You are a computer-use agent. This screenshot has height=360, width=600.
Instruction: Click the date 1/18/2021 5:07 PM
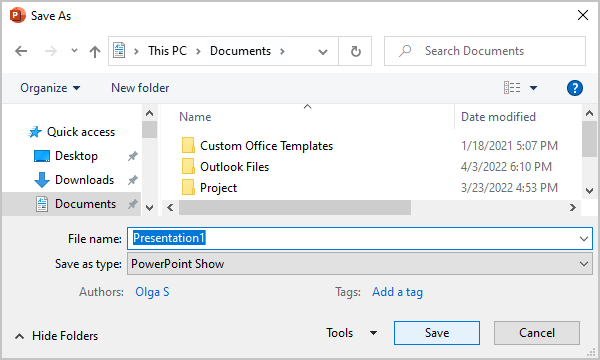[x=509, y=146]
